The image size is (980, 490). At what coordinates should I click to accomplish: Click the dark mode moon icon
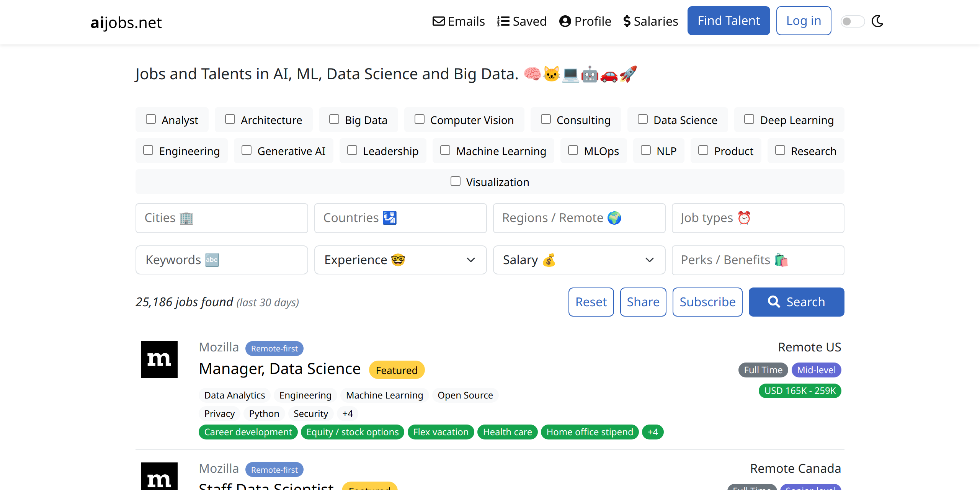click(x=877, y=21)
